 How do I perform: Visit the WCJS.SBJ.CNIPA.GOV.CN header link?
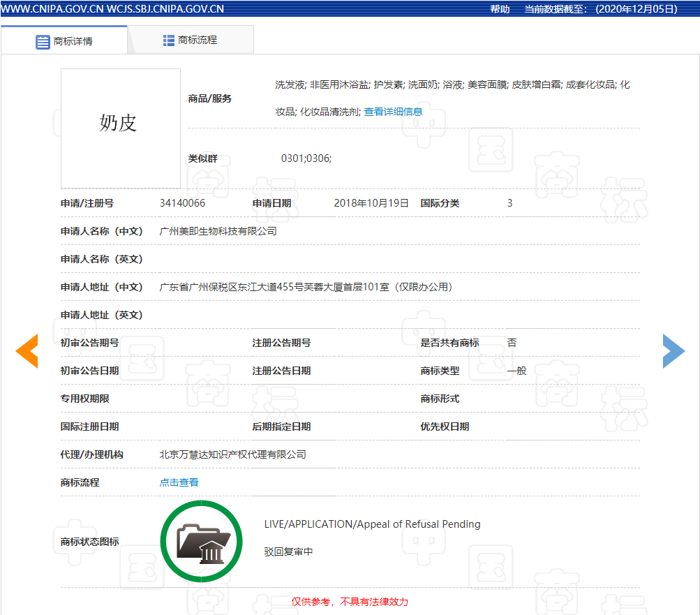(x=165, y=9)
